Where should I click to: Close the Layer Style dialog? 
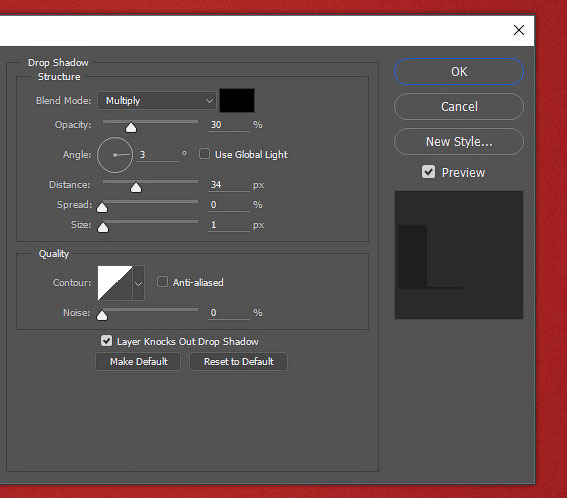(x=519, y=30)
